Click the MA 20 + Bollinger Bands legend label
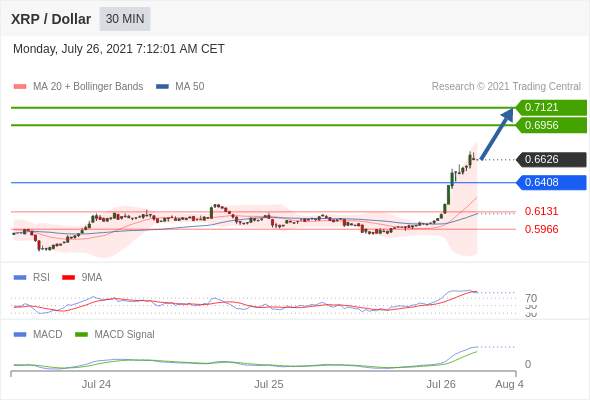Screen dimensions: 590x400 click(x=88, y=87)
